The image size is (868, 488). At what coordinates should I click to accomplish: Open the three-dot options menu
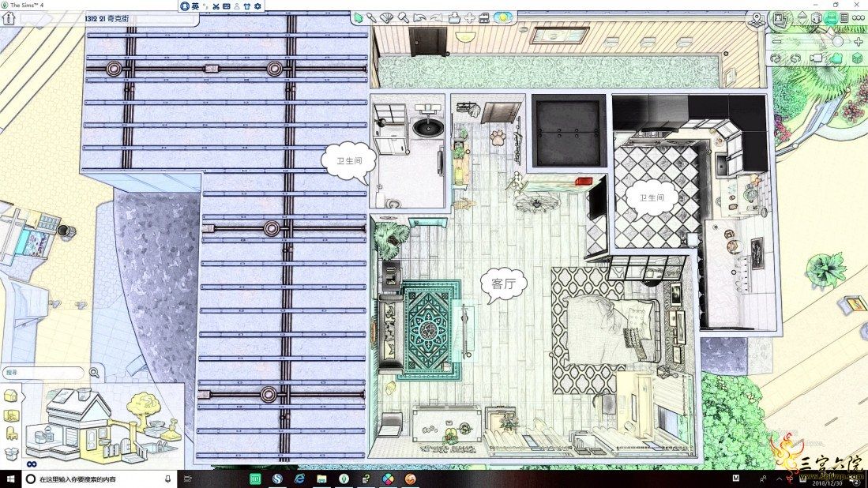click(859, 18)
